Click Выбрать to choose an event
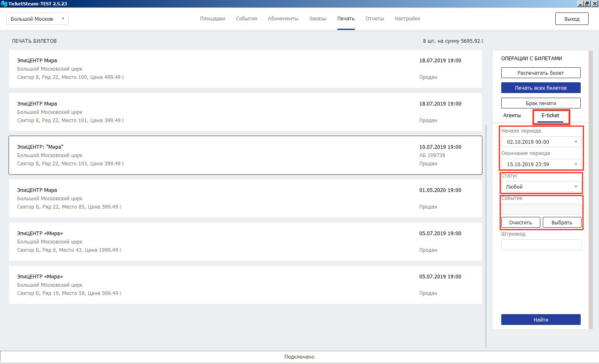Viewport: 599px width, 364px height. click(x=562, y=222)
